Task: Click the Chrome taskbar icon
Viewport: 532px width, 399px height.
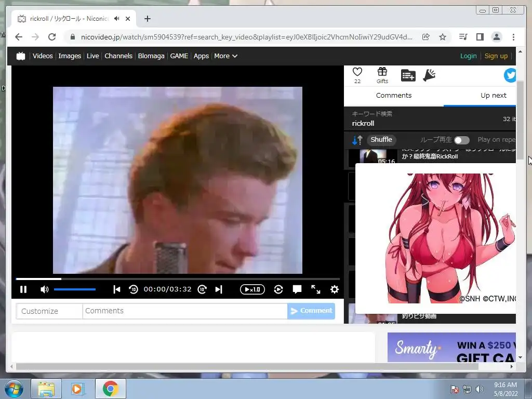Action: (110, 389)
